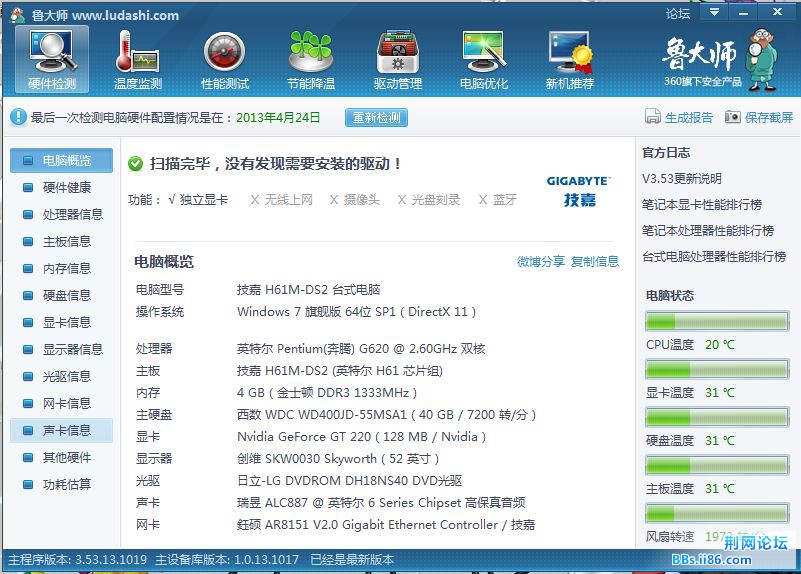The width and height of the screenshot is (801, 574).
Task: Select 主板信息 in the sidebar
Action: coord(61,242)
